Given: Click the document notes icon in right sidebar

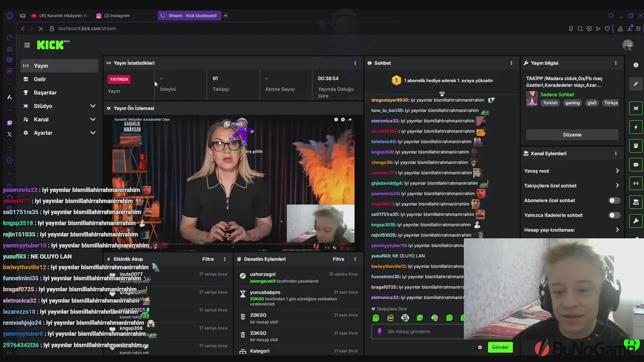Looking at the screenshot, I should pyautogui.click(x=636, y=146).
